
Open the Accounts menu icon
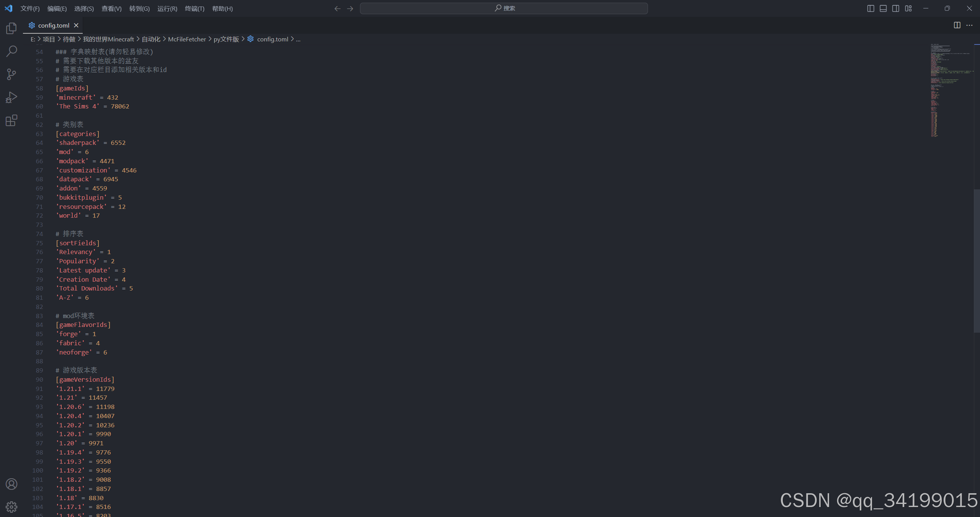[11, 484]
